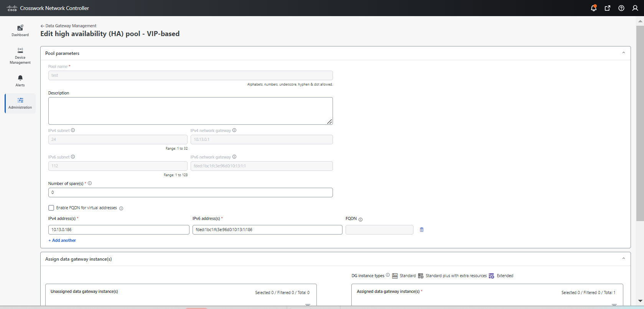Image resolution: width=644 pixels, height=309 pixels.
Task: Delete the virtual address row trash icon
Action: [422, 230]
